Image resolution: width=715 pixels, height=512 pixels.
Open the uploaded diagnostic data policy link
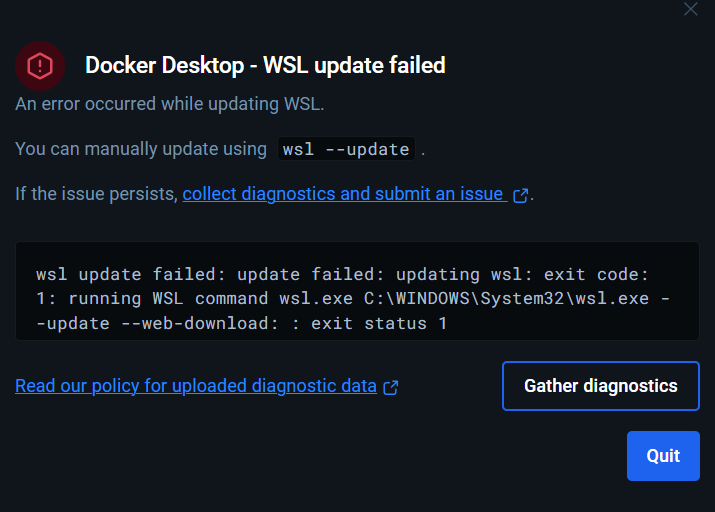point(196,386)
